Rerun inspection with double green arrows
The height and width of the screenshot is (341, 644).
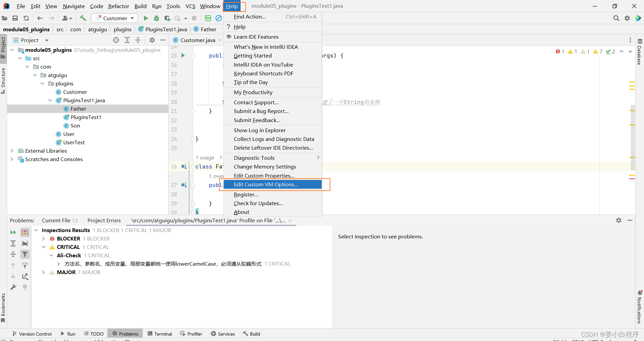(13, 232)
